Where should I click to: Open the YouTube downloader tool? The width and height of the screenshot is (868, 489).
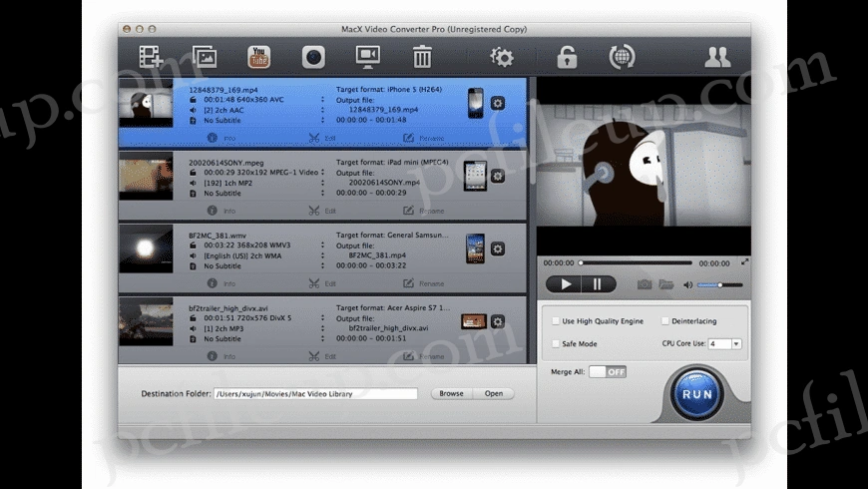click(258, 58)
